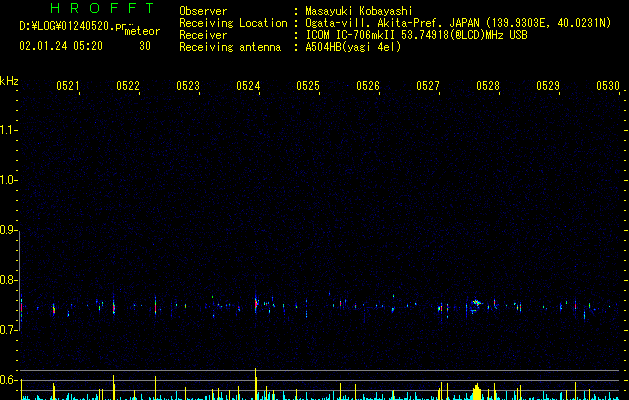Click the meteor count value 30
This screenshot has height=400, width=629.
(145, 46)
